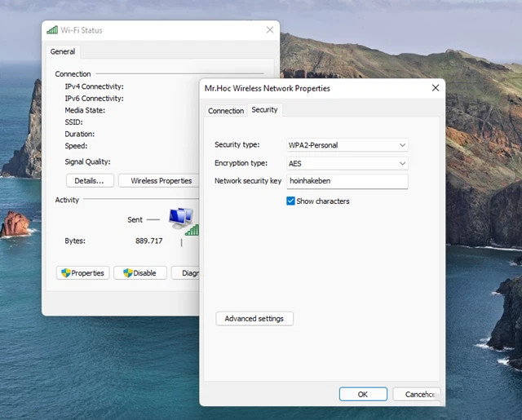
Task: Select the Security tab
Action: pyautogui.click(x=264, y=110)
